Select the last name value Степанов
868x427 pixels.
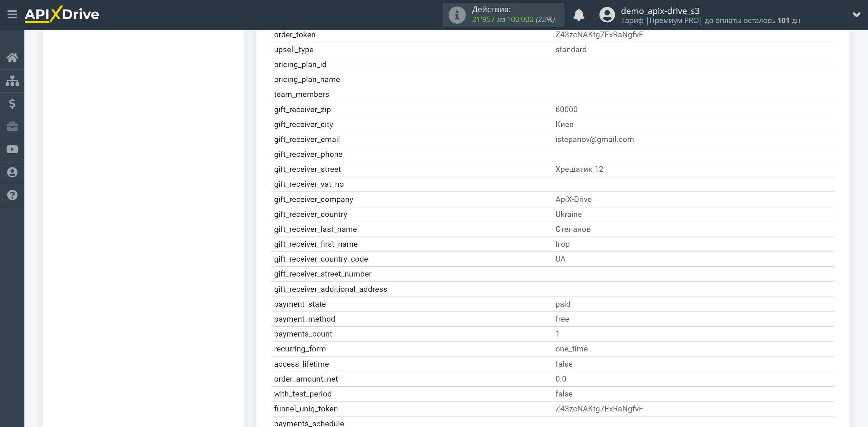pos(573,229)
